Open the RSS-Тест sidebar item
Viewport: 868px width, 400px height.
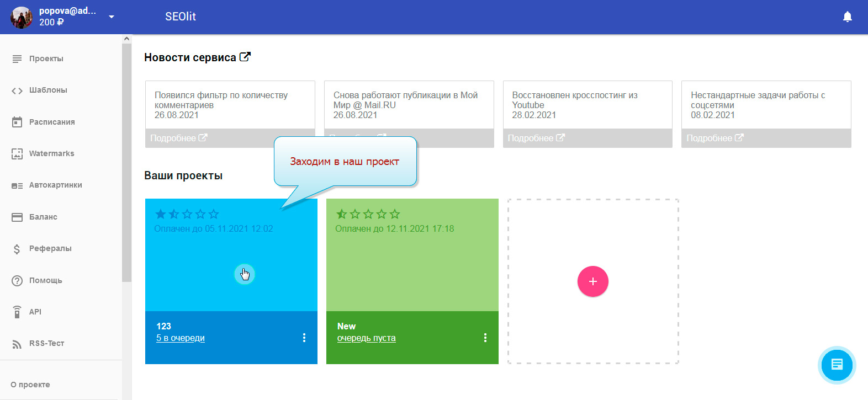(46, 343)
